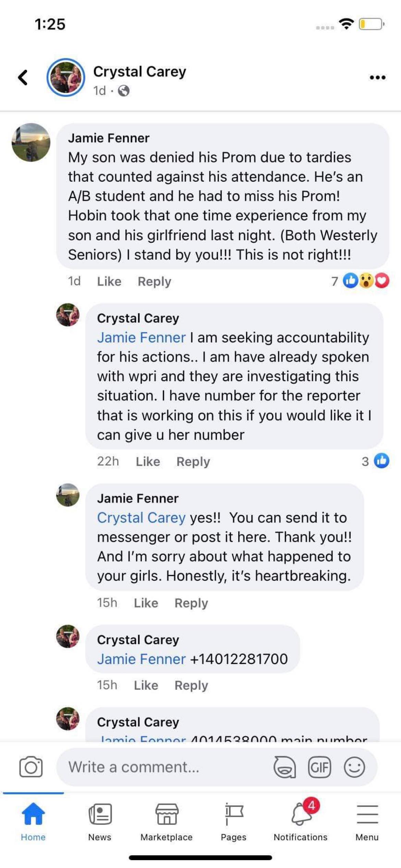Like the +14012281700 phone number comment

tap(146, 685)
